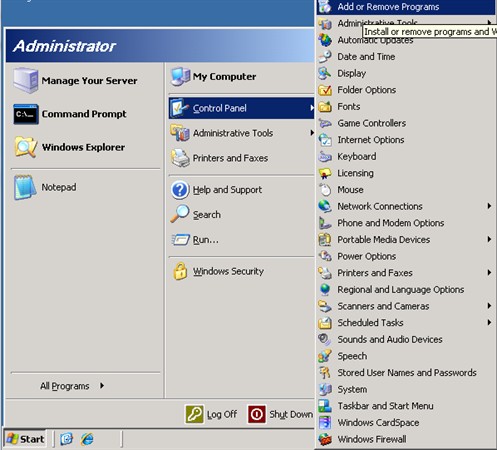Screen dimensions: 497x450
Task: Expand the Control Panel submenu arrow
Action: coord(311,108)
